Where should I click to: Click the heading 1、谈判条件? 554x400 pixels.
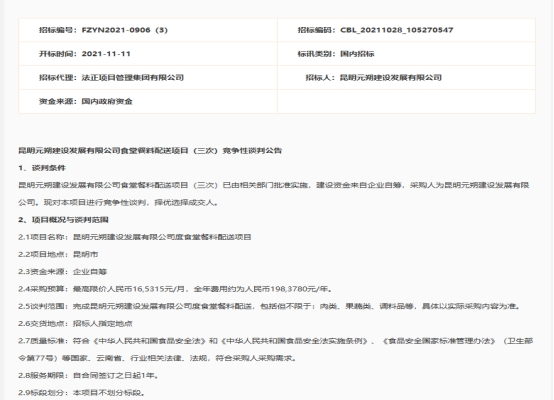pos(42,168)
